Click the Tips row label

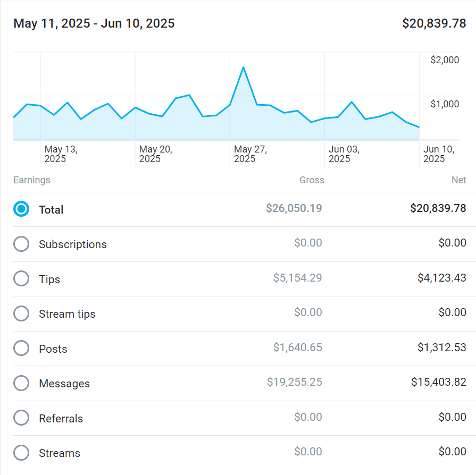[x=49, y=279]
